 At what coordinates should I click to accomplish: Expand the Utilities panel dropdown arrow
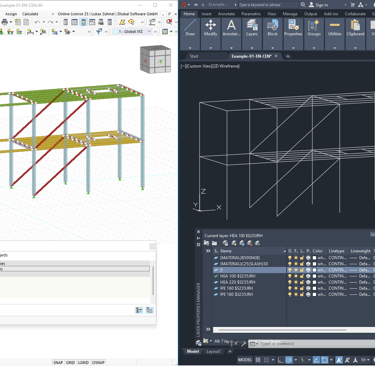click(x=334, y=48)
